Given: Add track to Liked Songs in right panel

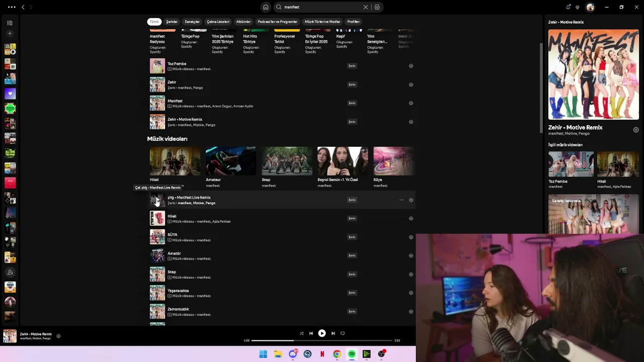Looking at the screenshot, I should pyautogui.click(x=636, y=130).
